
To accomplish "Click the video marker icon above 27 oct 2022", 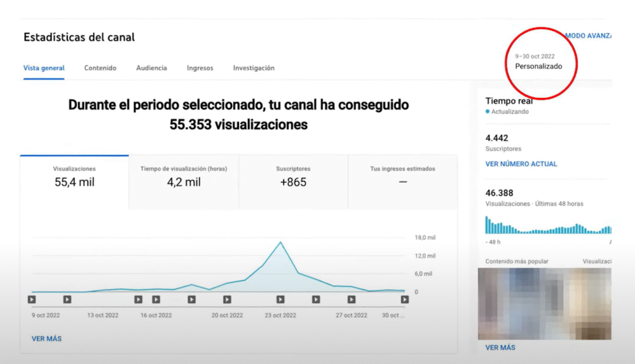I will tap(352, 300).
